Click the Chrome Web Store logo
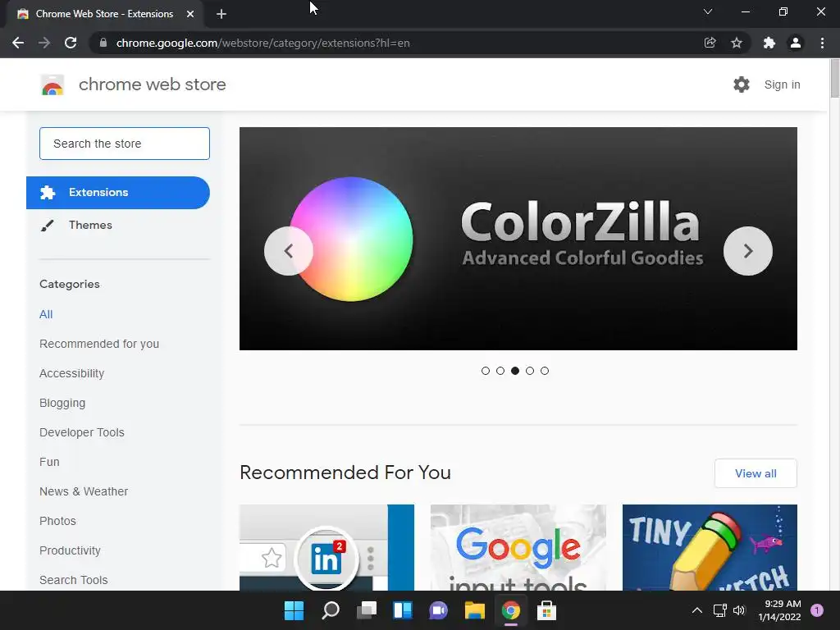 tap(52, 84)
